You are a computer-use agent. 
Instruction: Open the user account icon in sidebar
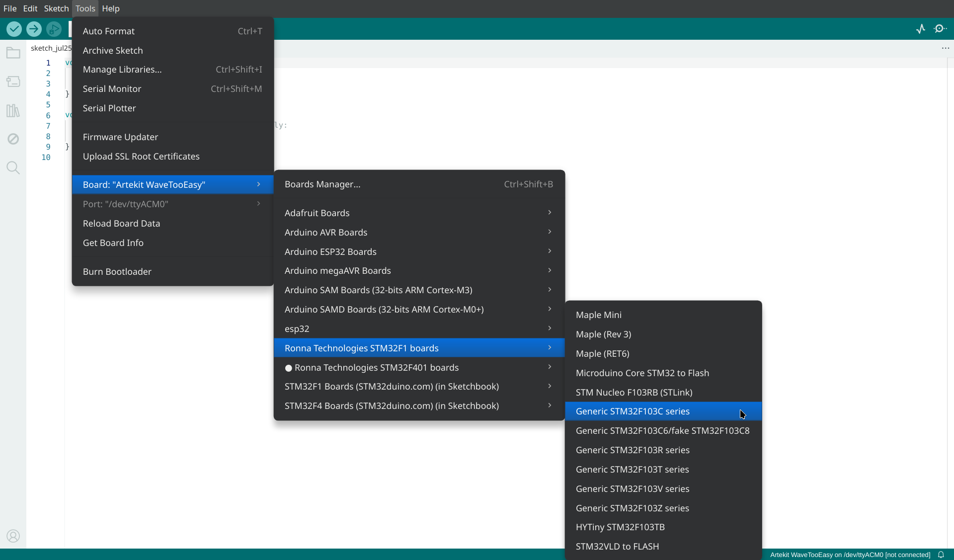[x=13, y=536]
